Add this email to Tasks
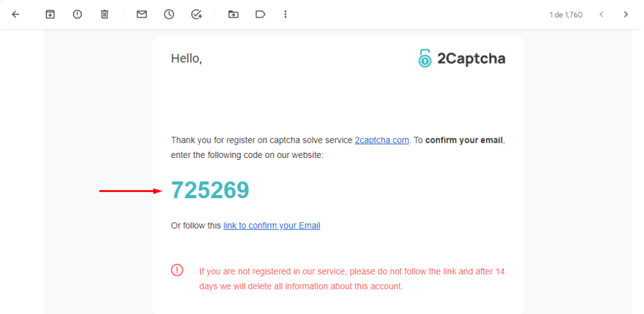The width and height of the screenshot is (644, 314). (x=196, y=14)
